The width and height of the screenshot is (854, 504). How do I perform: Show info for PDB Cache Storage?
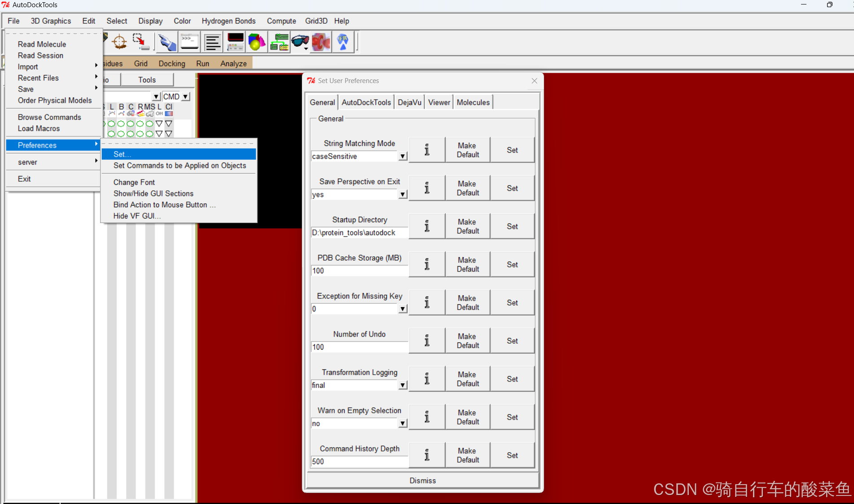(x=427, y=264)
